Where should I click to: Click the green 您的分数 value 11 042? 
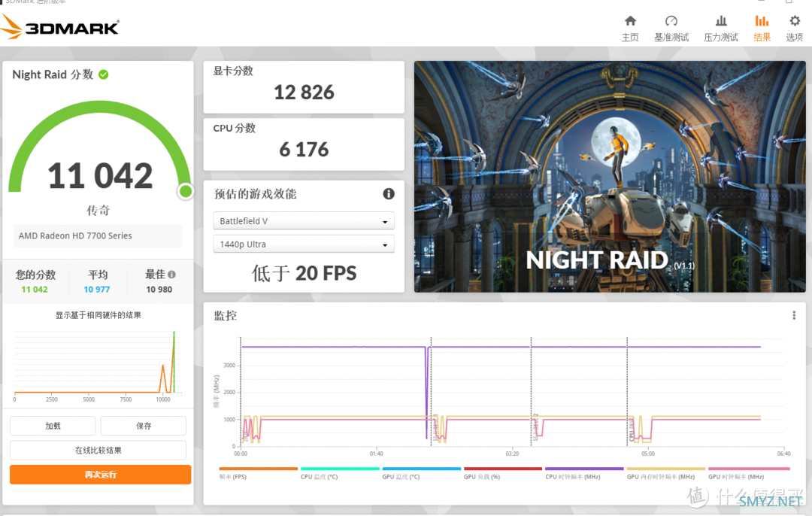tap(34, 290)
